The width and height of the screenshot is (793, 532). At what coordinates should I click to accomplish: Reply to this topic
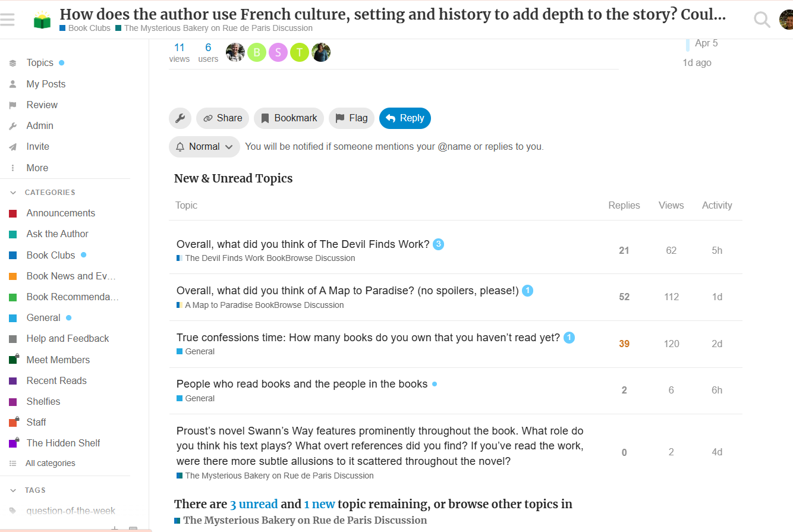click(x=405, y=118)
